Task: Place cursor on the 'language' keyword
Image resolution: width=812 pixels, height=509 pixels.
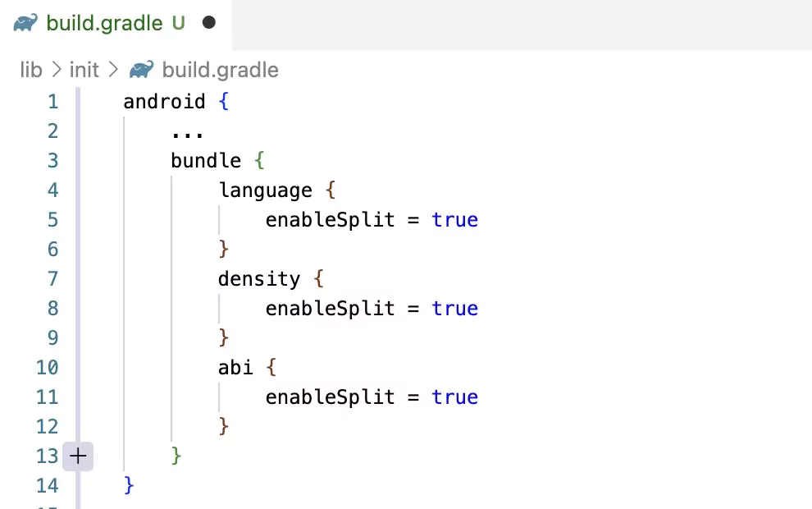Action: click(266, 191)
